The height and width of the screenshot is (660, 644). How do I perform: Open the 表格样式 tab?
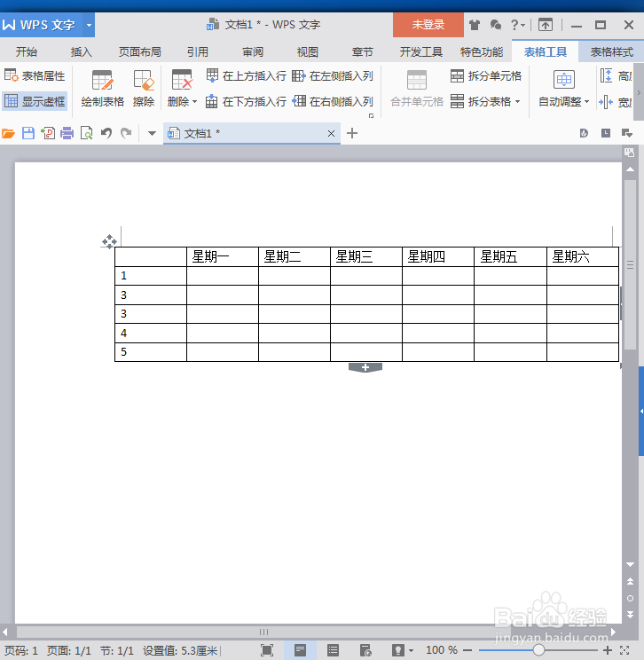pos(611,51)
